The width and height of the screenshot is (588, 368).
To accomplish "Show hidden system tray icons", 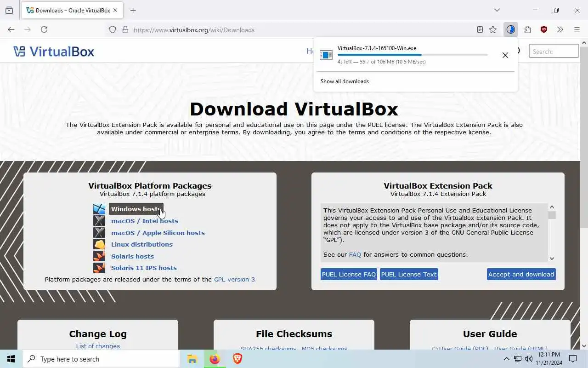I will tap(506, 359).
